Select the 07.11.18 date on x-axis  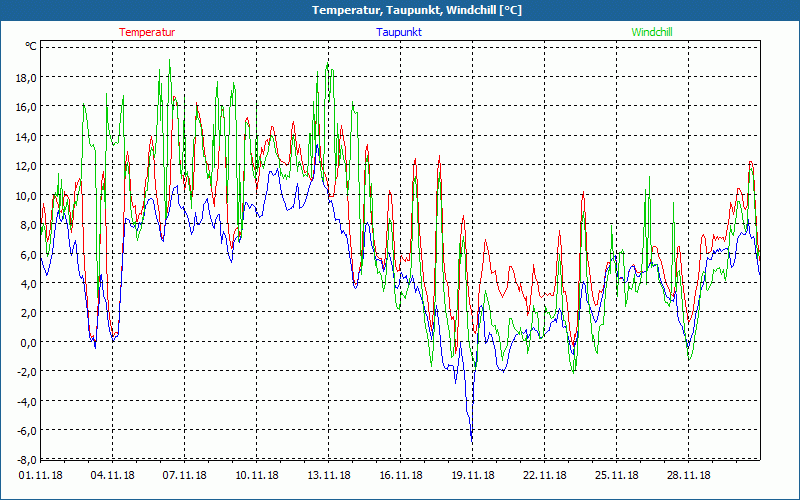[185, 476]
